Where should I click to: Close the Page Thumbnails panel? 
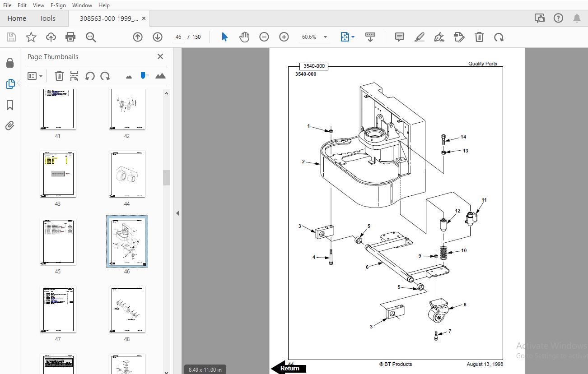160,56
